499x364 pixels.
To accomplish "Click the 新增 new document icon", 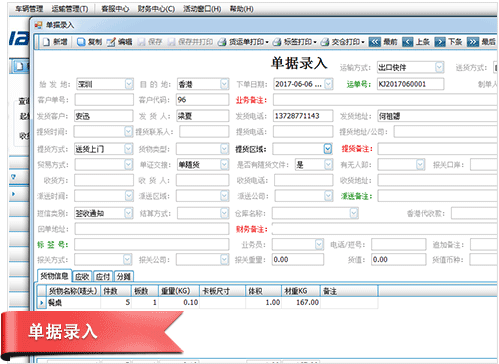I will point(47,42).
